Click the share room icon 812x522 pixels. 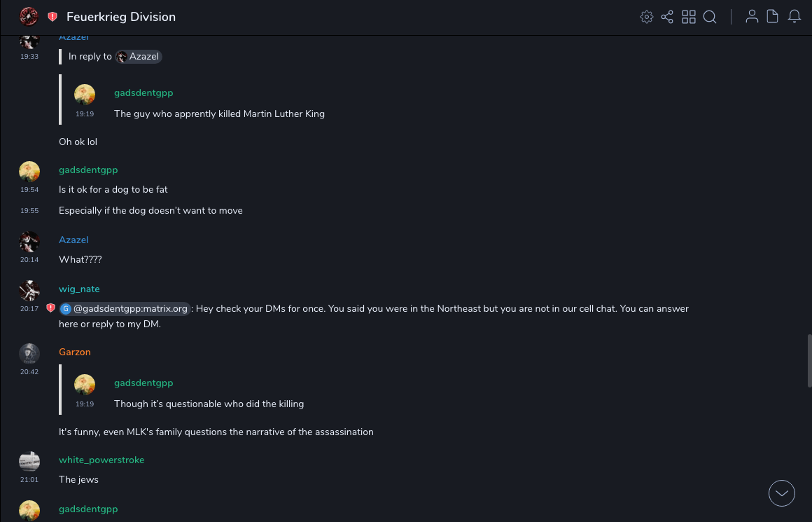coord(667,17)
